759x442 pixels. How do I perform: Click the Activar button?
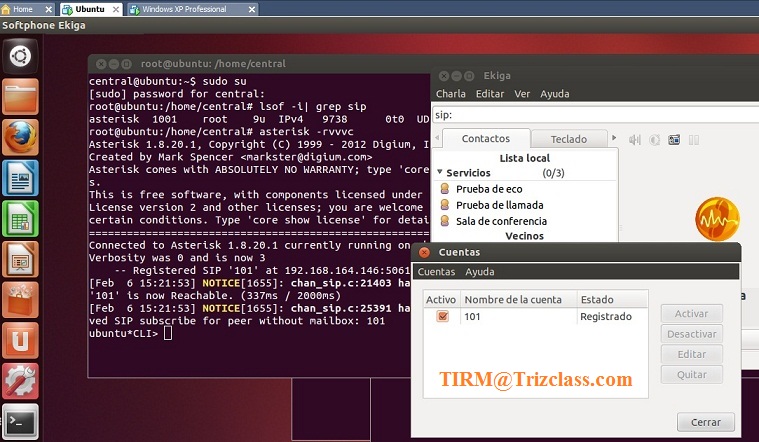click(691, 314)
